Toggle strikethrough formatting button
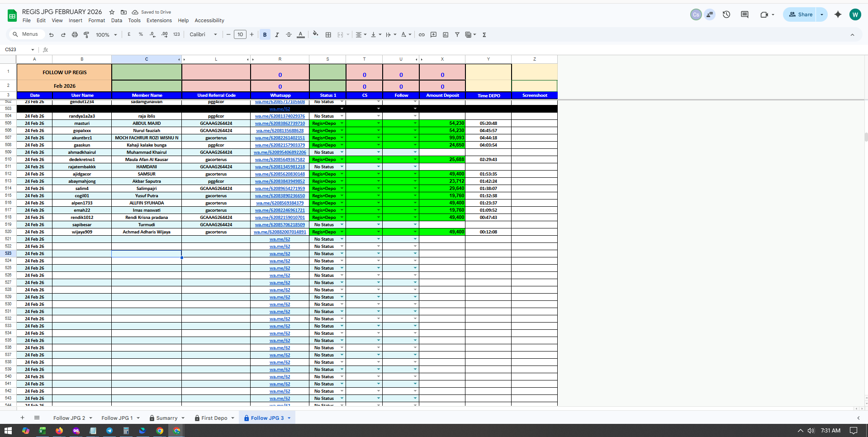 [x=289, y=35]
